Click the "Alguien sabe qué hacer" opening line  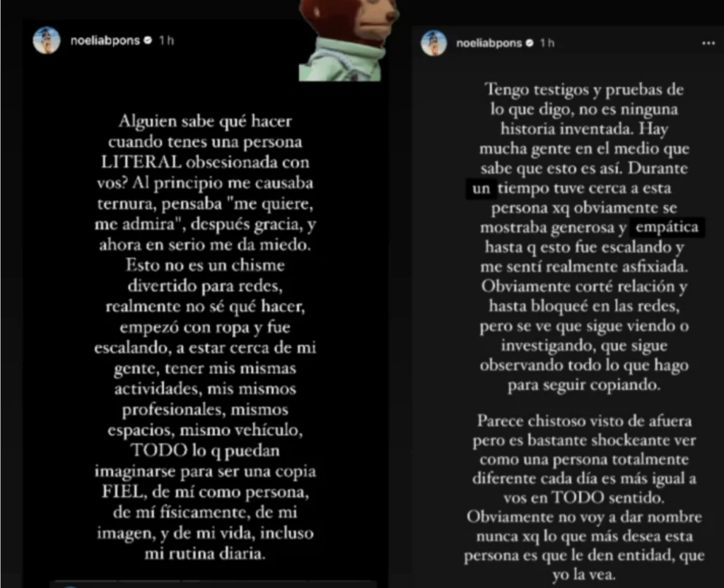pyautogui.click(x=205, y=122)
